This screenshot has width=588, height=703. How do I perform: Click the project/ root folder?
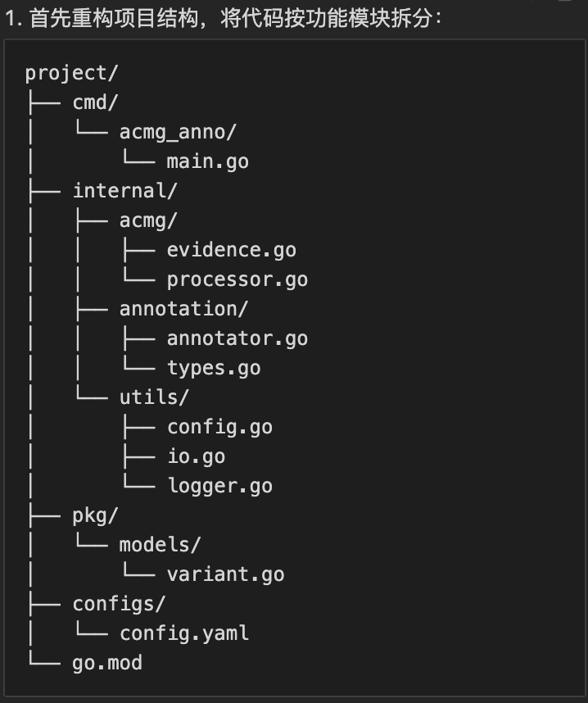pyautogui.click(x=72, y=73)
